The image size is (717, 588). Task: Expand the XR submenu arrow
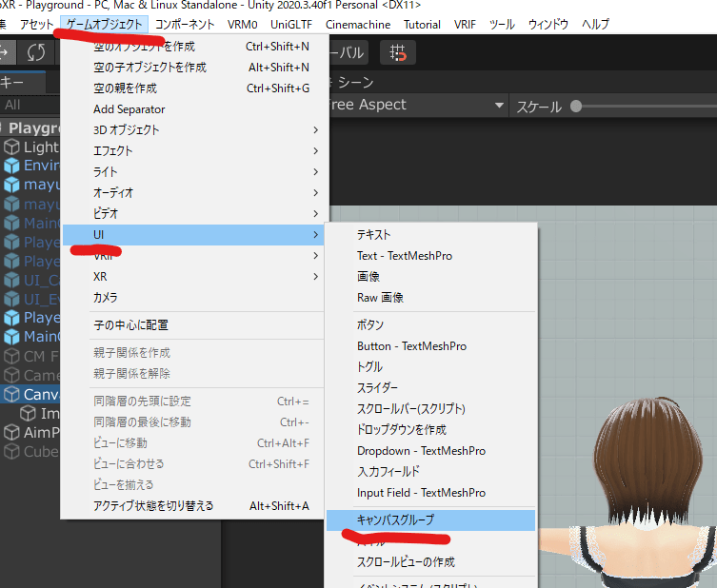click(x=315, y=276)
